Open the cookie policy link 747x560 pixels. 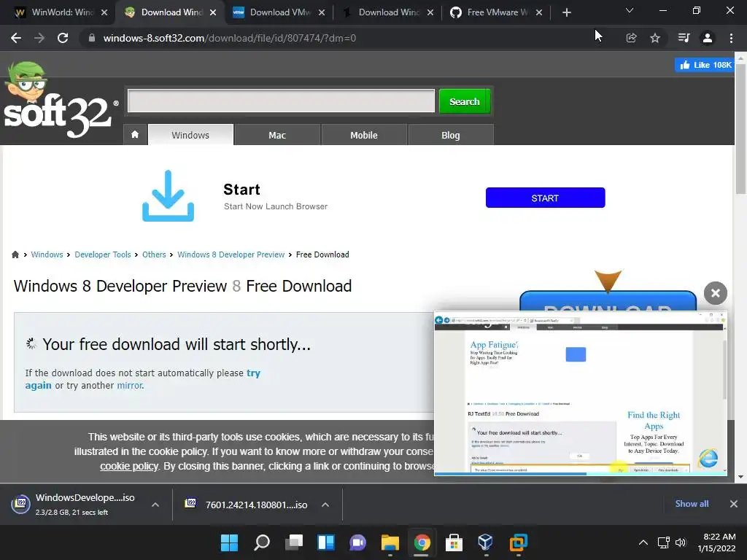pos(129,466)
